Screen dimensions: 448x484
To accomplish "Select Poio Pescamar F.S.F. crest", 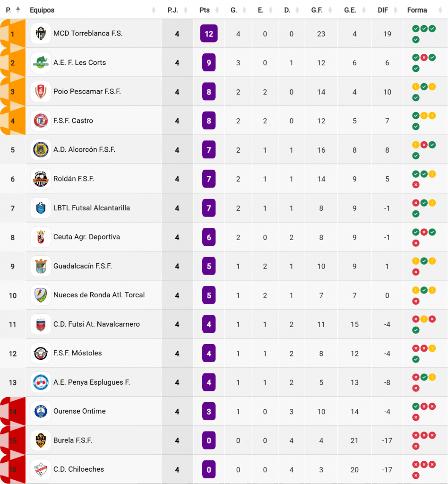I will tap(41, 92).
